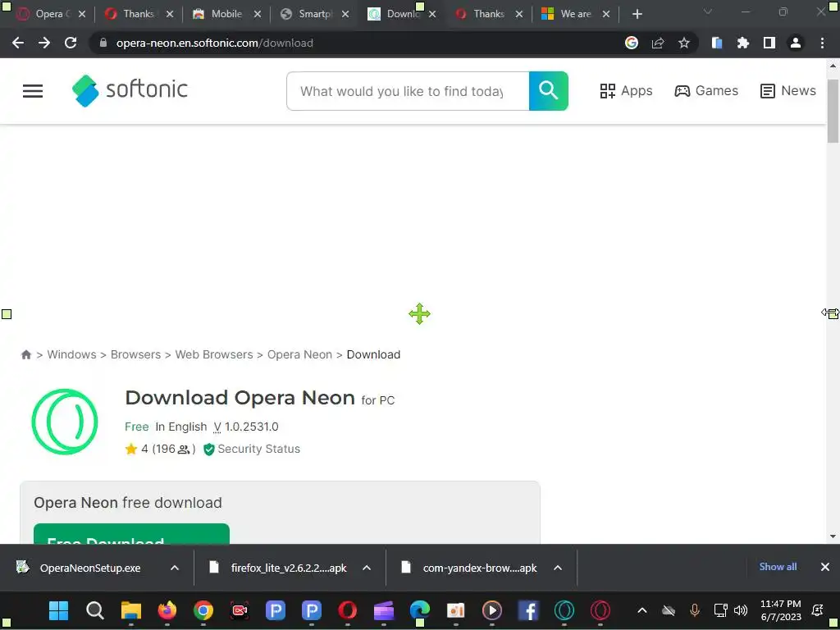Go forward with the browser forward arrow
Image resolution: width=840 pixels, height=630 pixels.
click(44, 43)
